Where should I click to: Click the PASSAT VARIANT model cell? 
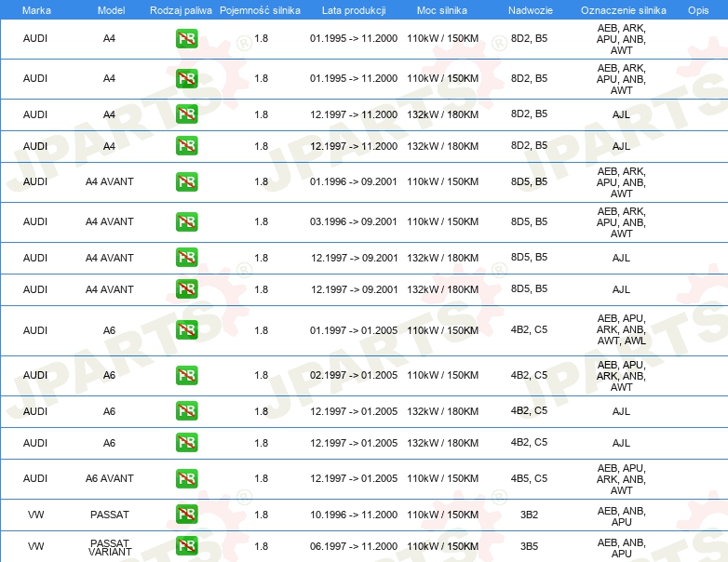[110, 547]
